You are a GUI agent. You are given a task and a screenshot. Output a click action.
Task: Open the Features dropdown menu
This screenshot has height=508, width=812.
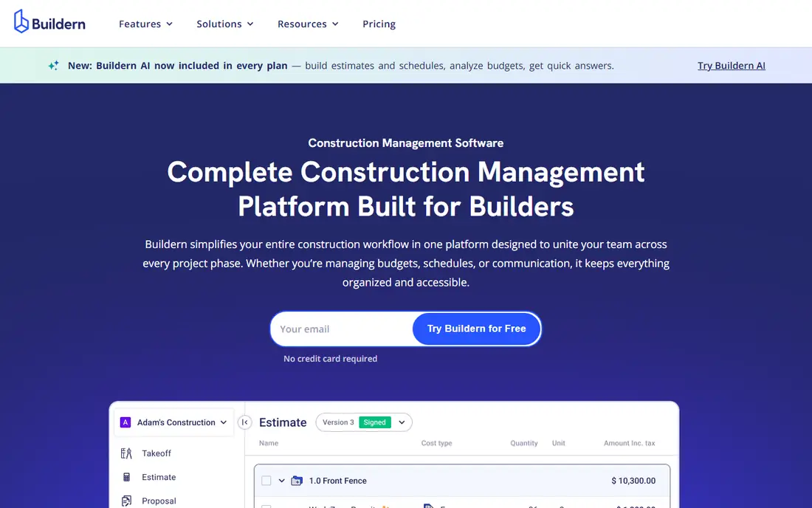(145, 24)
